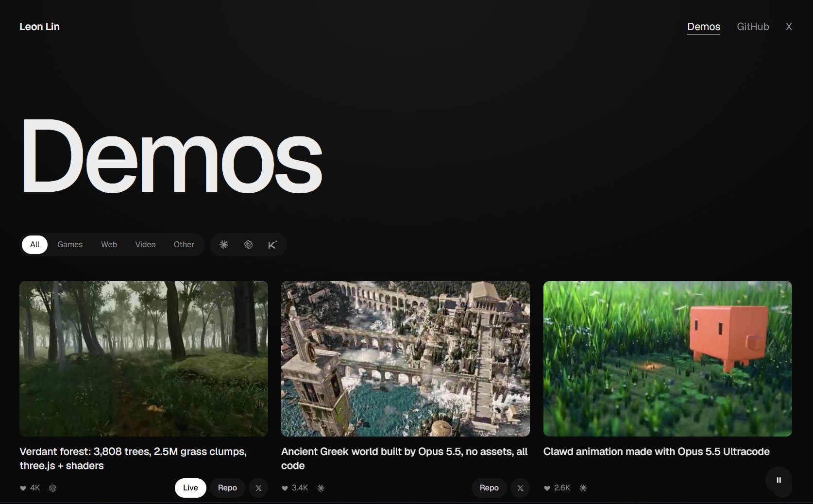Pause the video previews
This screenshot has width=813, height=504.
779,480
